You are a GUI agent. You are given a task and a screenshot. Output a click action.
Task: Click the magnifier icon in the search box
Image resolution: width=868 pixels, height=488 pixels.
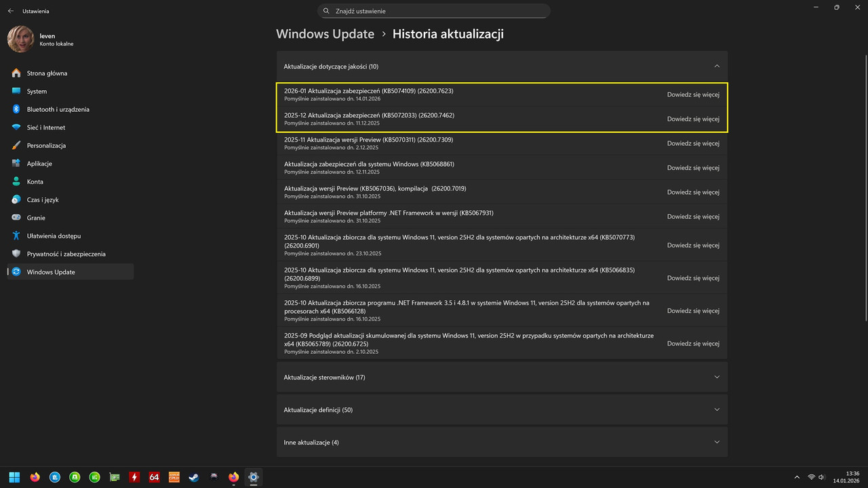(x=326, y=11)
